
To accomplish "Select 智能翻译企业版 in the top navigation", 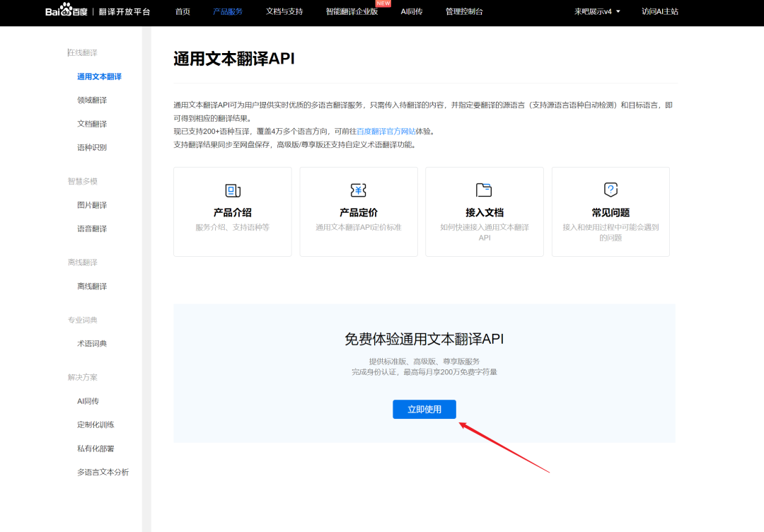I will click(352, 12).
